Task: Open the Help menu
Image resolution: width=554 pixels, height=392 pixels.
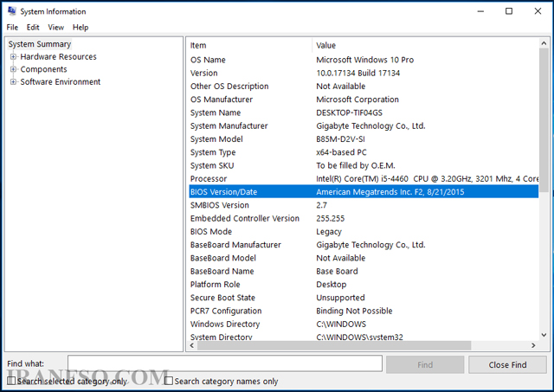Action: 81,27
